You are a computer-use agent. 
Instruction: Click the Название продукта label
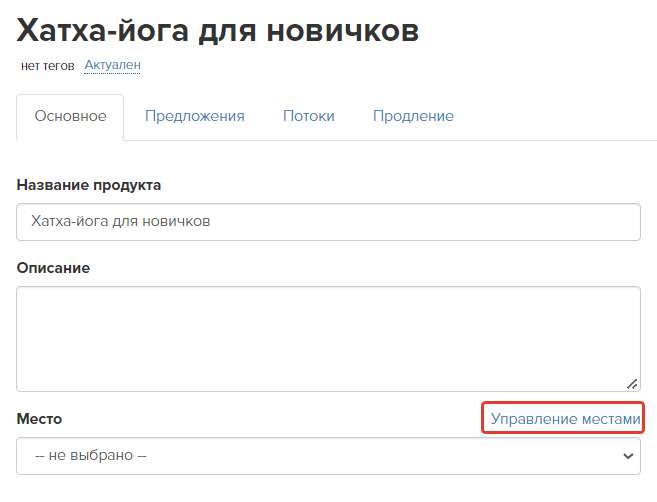(89, 185)
